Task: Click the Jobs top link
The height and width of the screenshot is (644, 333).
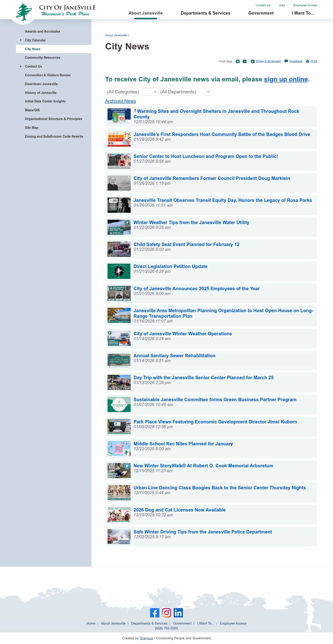Action: pos(281,5)
